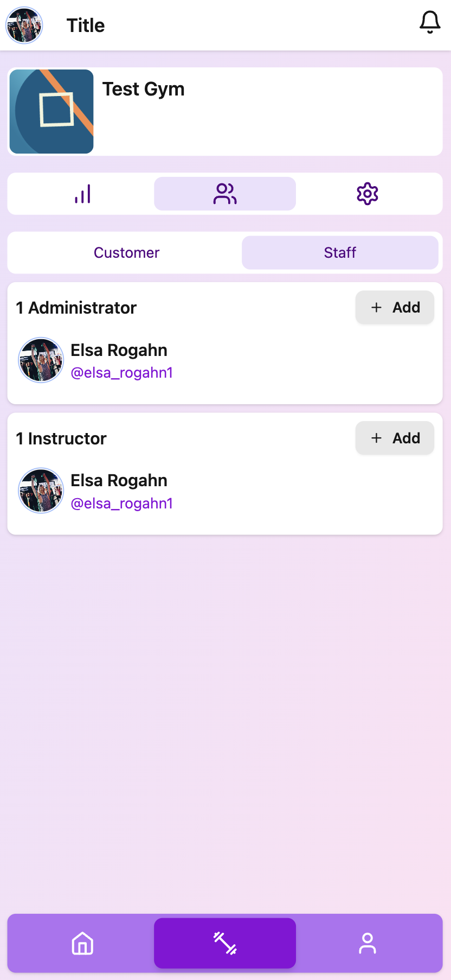Click Elsa Rogahn's avatar under Administrator
Image resolution: width=451 pixels, height=980 pixels.
(41, 360)
